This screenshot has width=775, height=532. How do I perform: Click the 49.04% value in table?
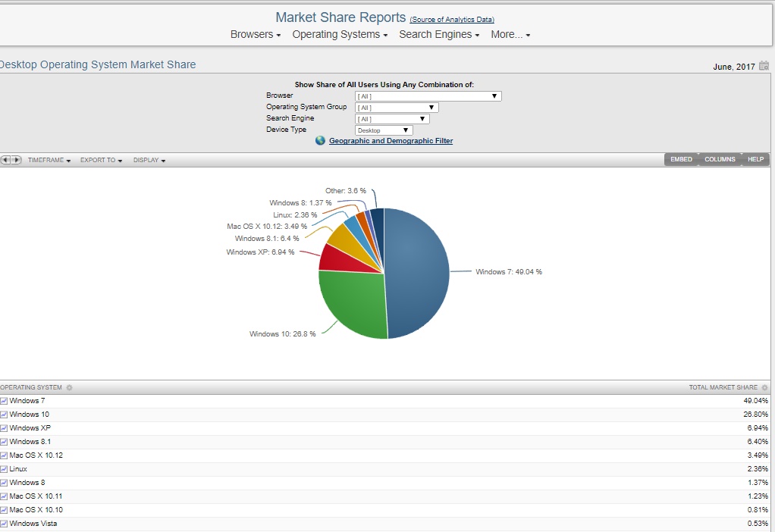point(756,401)
